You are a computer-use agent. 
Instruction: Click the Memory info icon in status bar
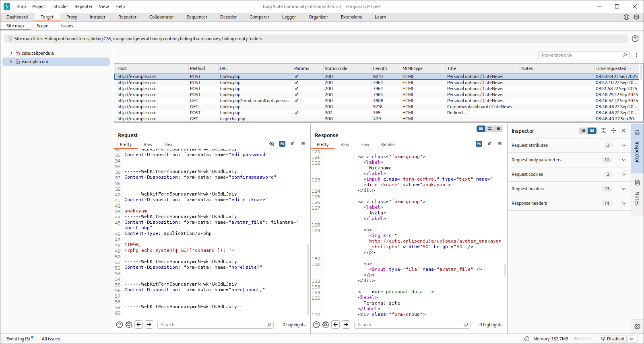(x=527, y=339)
